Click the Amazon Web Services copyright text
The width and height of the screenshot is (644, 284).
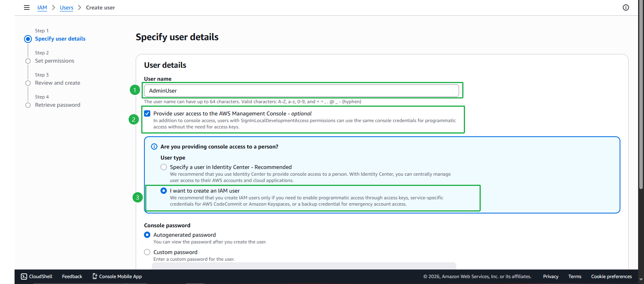pos(477,277)
